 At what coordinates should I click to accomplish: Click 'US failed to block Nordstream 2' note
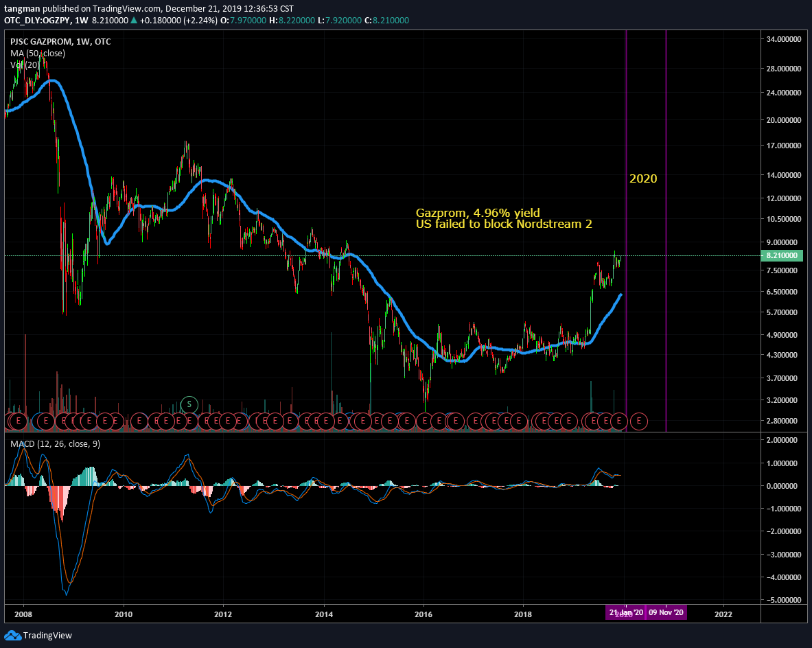(504, 224)
